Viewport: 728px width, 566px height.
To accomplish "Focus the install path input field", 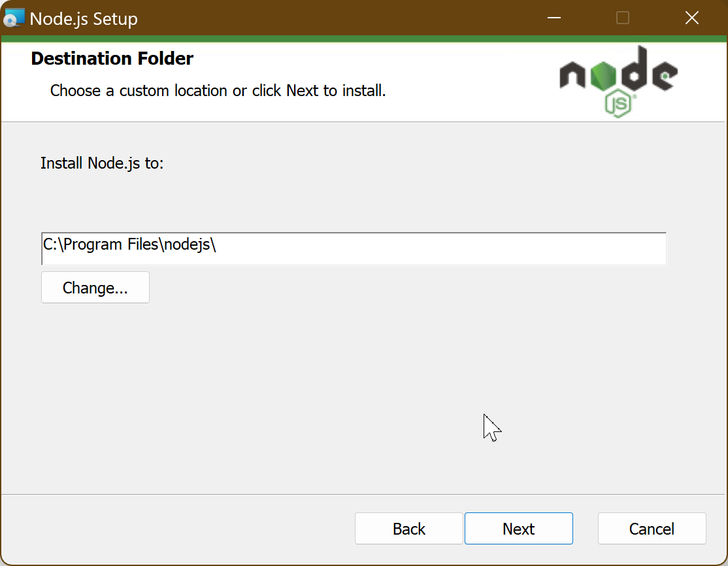I will point(354,249).
